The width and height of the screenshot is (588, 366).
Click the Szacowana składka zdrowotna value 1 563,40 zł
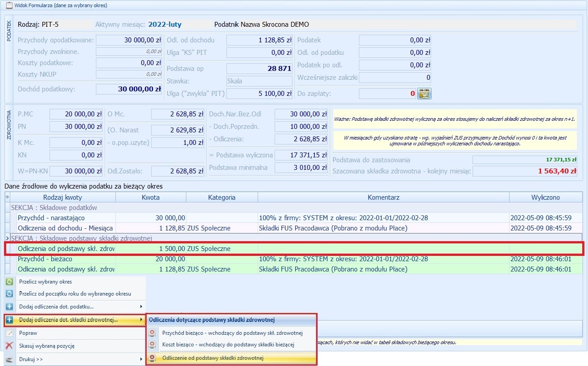[525, 171]
